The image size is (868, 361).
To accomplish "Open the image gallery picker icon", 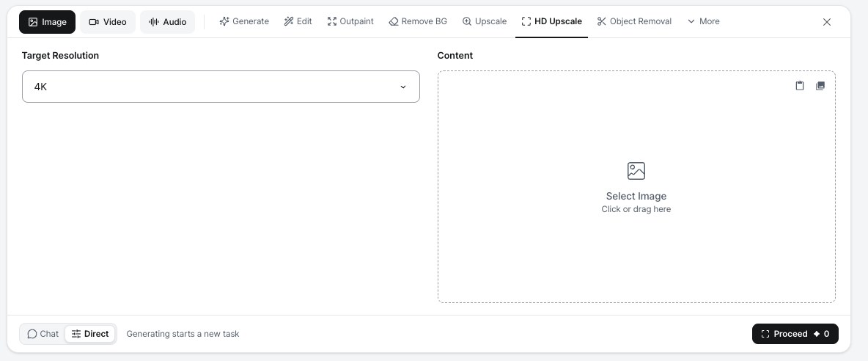I will (x=820, y=86).
